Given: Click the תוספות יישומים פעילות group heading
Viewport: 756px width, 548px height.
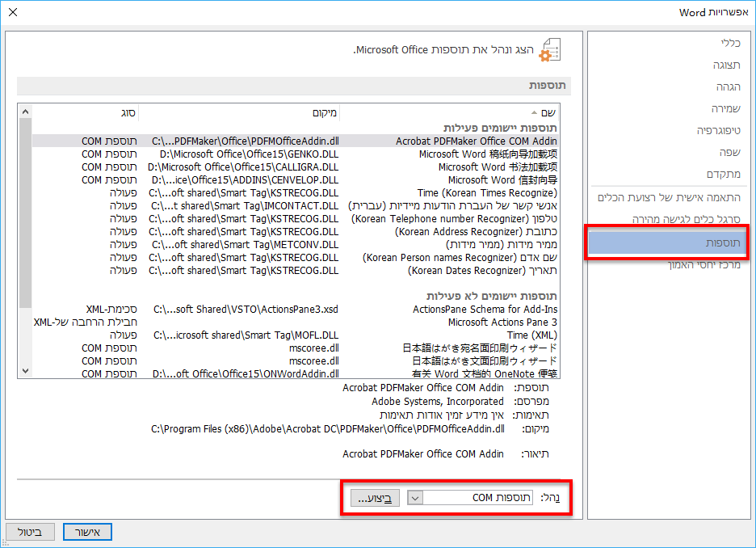Looking at the screenshot, I should pos(500,128).
